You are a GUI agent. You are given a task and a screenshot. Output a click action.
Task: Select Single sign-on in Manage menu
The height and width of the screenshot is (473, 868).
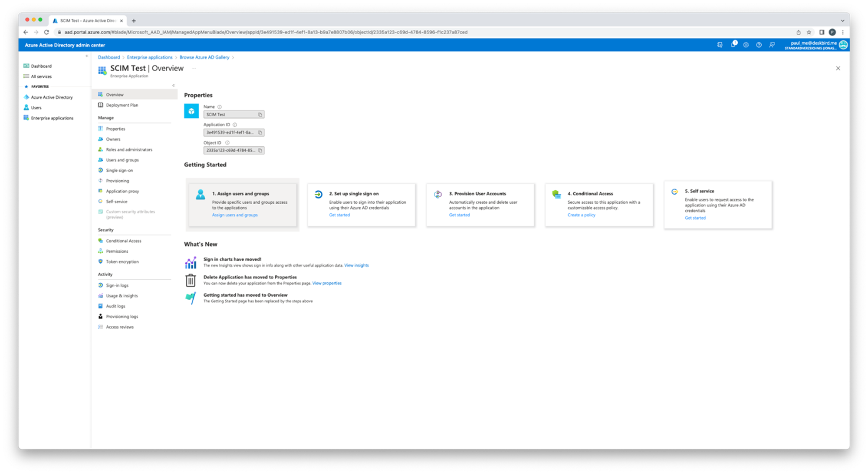119,170
